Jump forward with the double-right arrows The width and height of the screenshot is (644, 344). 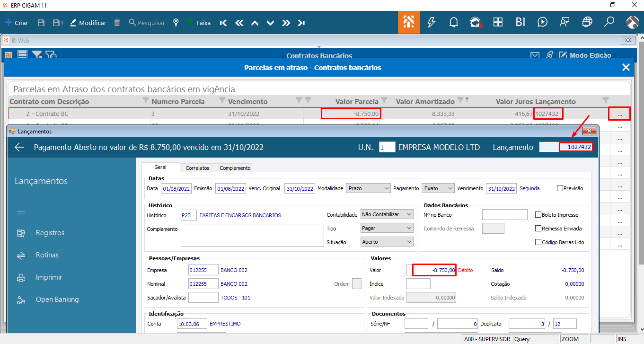pyautogui.click(x=286, y=23)
